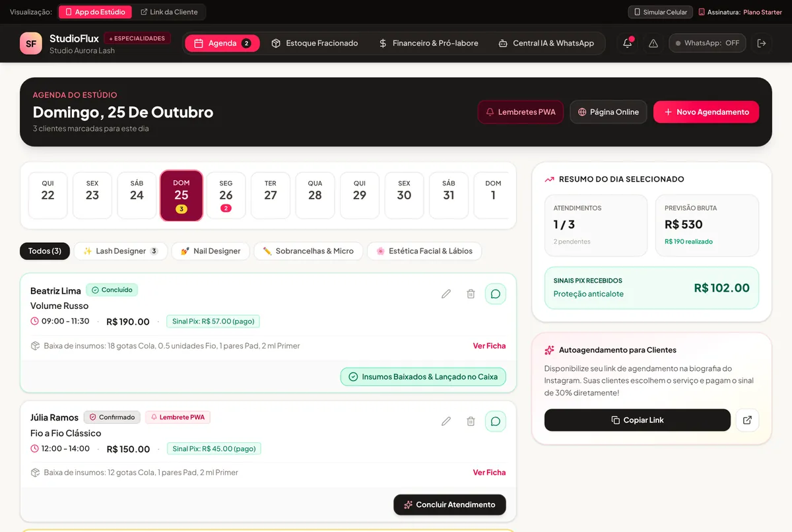The image size is (792, 532).
Task: Switch to App do Estúdio view
Action: click(x=95, y=12)
